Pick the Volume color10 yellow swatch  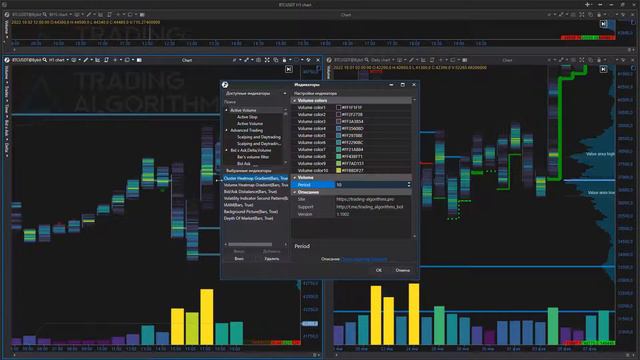click(x=338, y=171)
